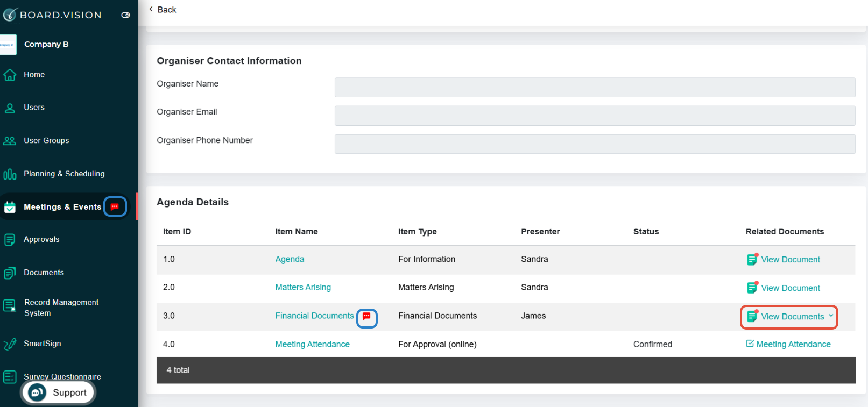Click the Back chevron arrow
Screen dimensions: 868x407
click(x=151, y=9)
